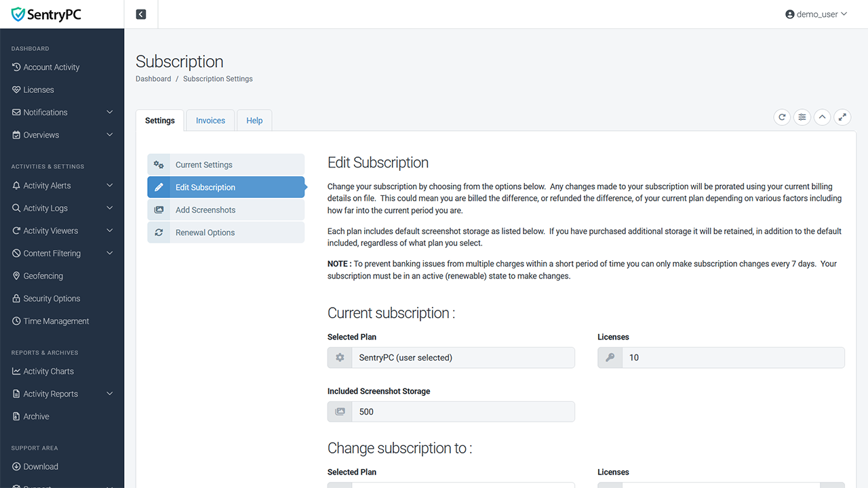868x488 pixels.
Task: Expand the Activity Logs chevron
Action: pyautogui.click(x=110, y=208)
